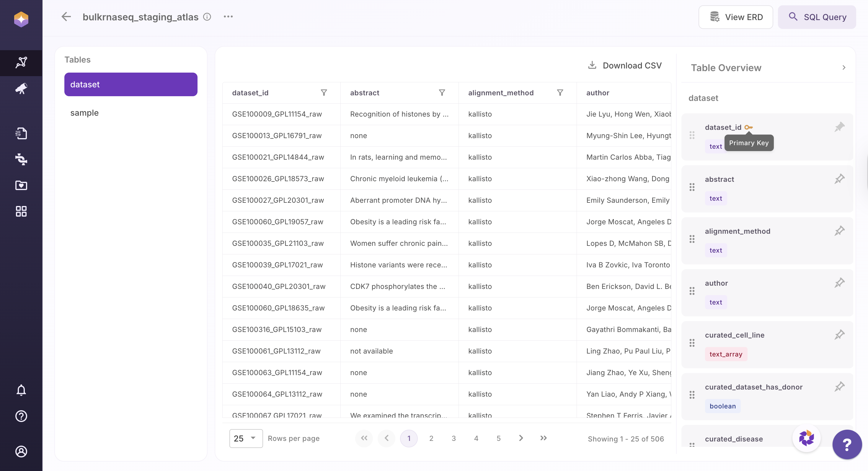Toggle pin on the abstract column
The image size is (868, 471).
[x=839, y=179]
